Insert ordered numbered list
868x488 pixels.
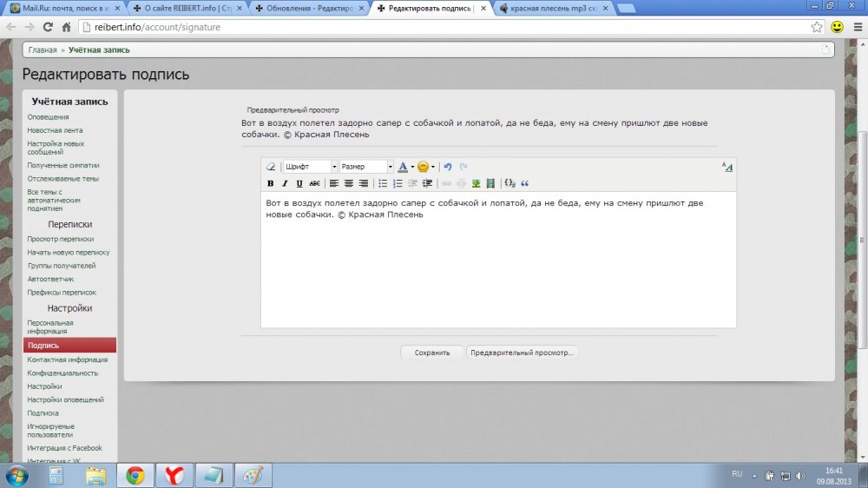[398, 183]
